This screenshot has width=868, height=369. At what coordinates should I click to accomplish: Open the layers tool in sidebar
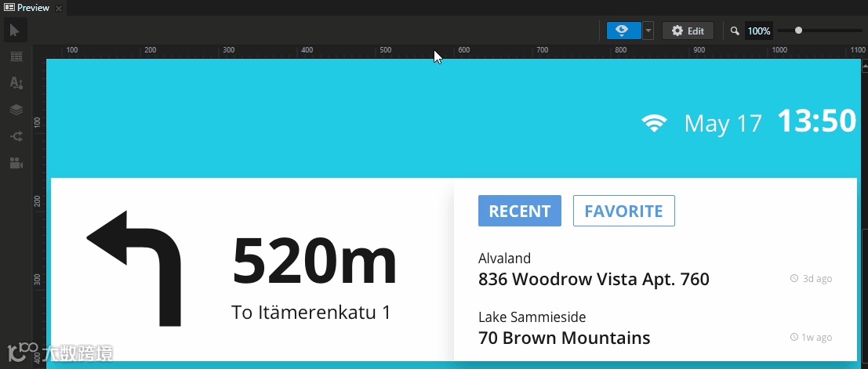point(16,110)
